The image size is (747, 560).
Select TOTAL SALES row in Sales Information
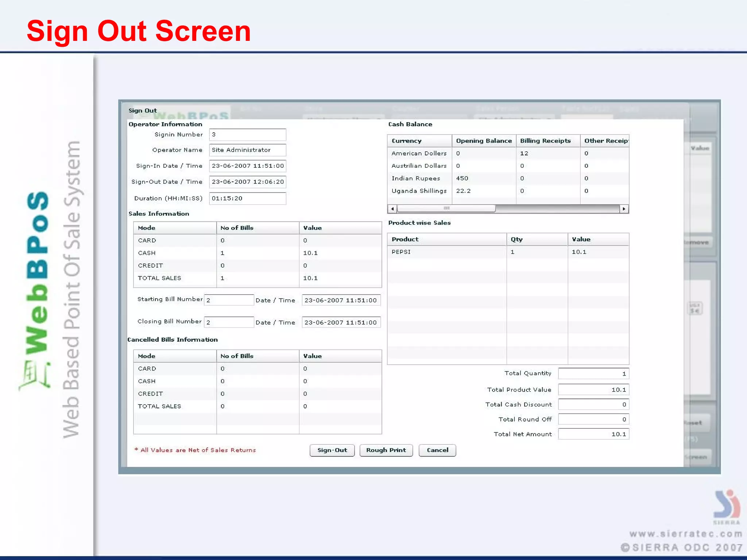click(x=258, y=278)
